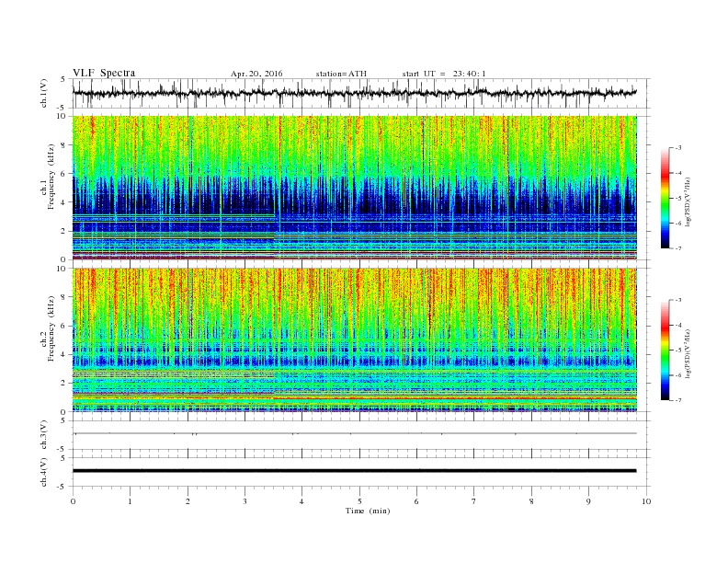
Task: Click the ch.1 spectrogram panel
Action: point(354,188)
